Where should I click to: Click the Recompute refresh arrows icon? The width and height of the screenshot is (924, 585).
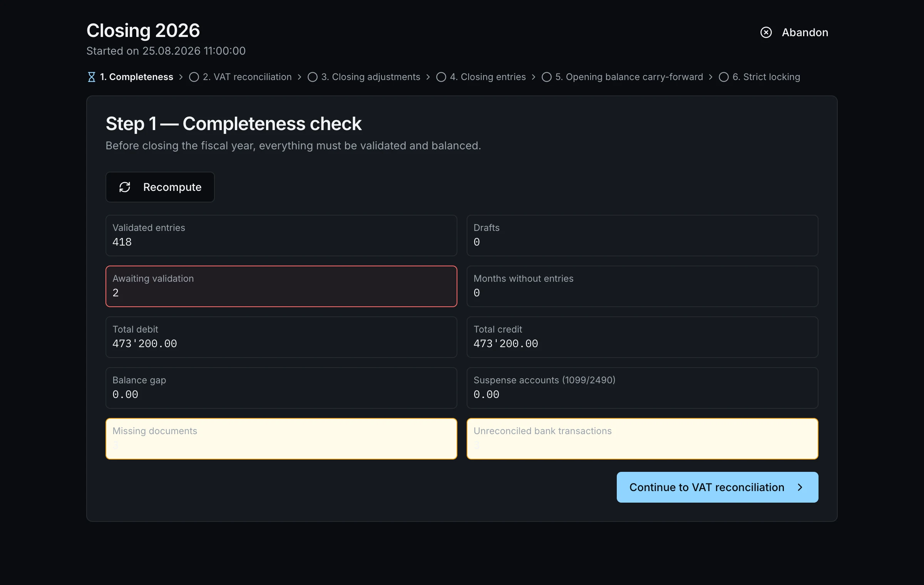[x=125, y=187]
